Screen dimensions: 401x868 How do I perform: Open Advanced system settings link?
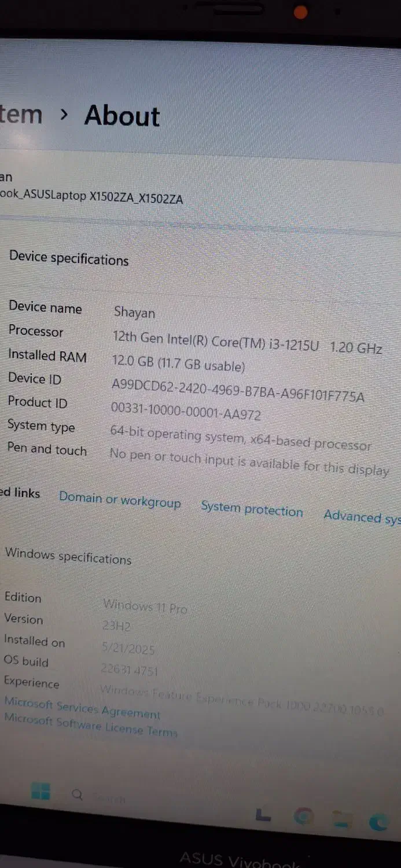[362, 517]
